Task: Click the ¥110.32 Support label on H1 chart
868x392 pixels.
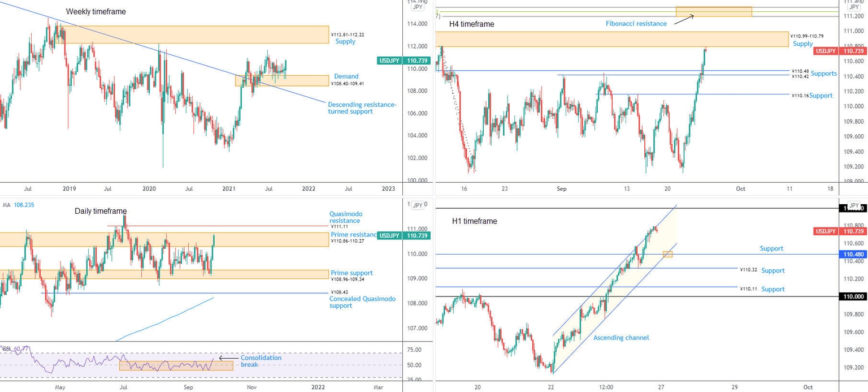Action: (x=772, y=271)
